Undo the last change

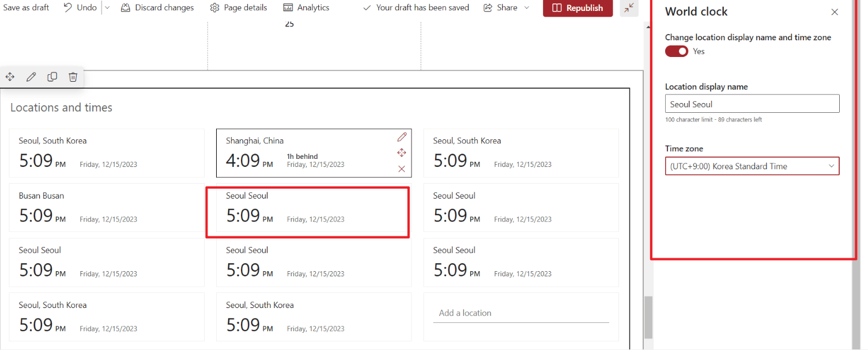pos(80,7)
